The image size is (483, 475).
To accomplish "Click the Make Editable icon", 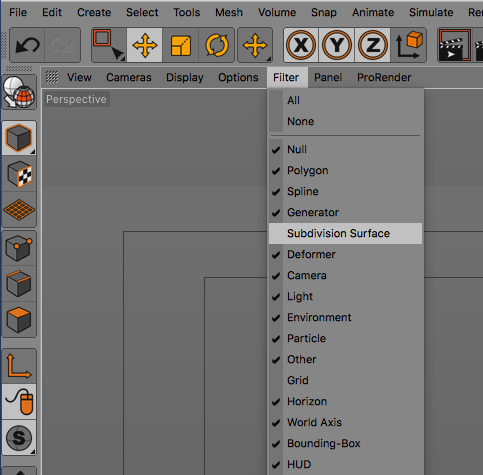I will click(19, 92).
